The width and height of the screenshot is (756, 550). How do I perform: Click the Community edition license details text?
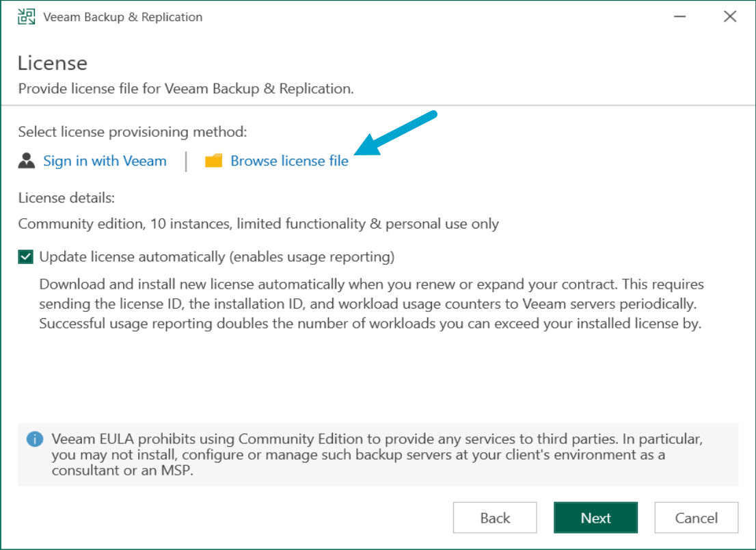pos(258,224)
